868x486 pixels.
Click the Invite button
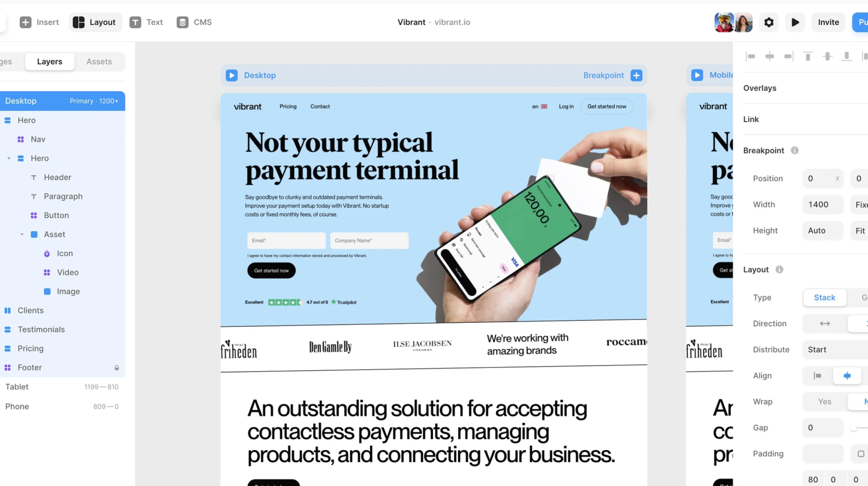pos(829,22)
